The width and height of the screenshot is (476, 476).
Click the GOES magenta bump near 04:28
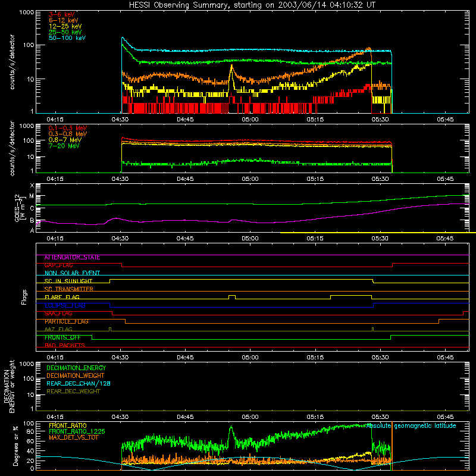[115, 218]
